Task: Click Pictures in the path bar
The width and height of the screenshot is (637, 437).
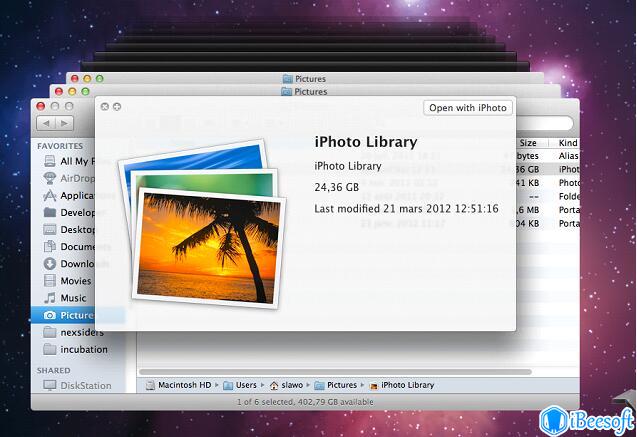Action: pyautogui.click(x=336, y=385)
